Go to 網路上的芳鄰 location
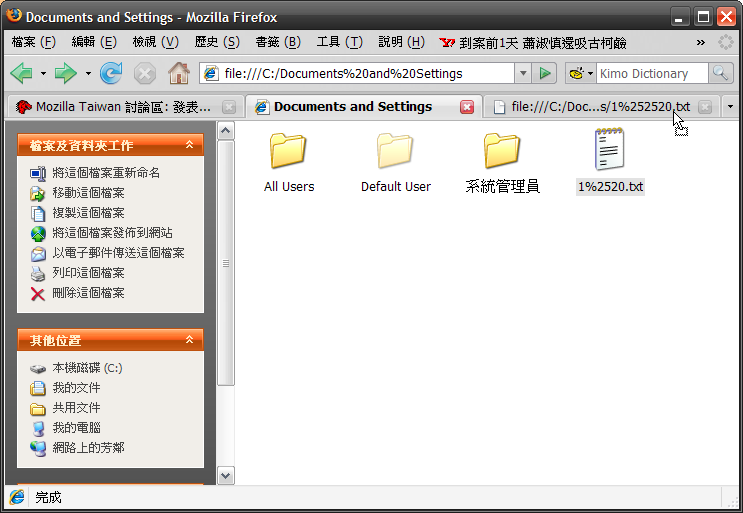Screen dimensions: 743x513 coord(88,448)
